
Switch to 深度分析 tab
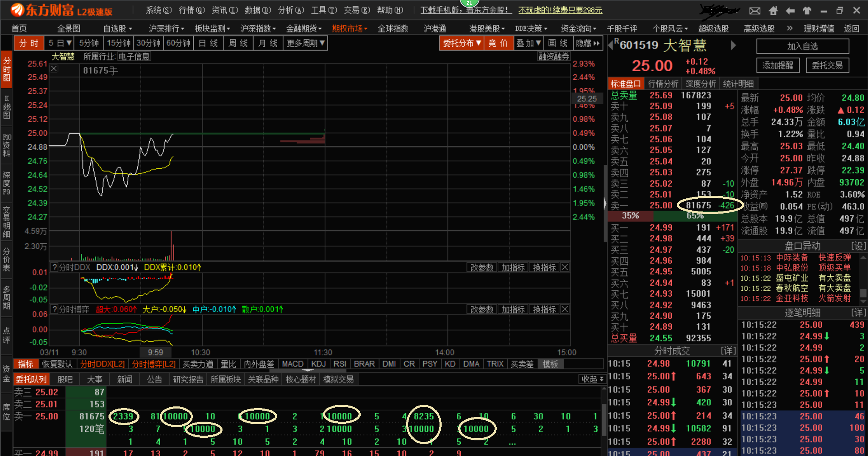(x=700, y=84)
